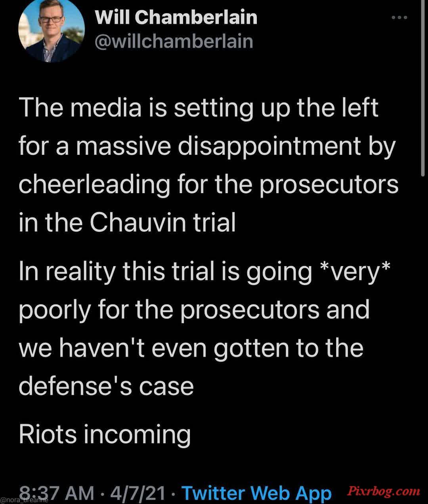Viewport: 428px width, 504px height.
Task: Open the Twitter Web App source link
Action: [x=256, y=493]
